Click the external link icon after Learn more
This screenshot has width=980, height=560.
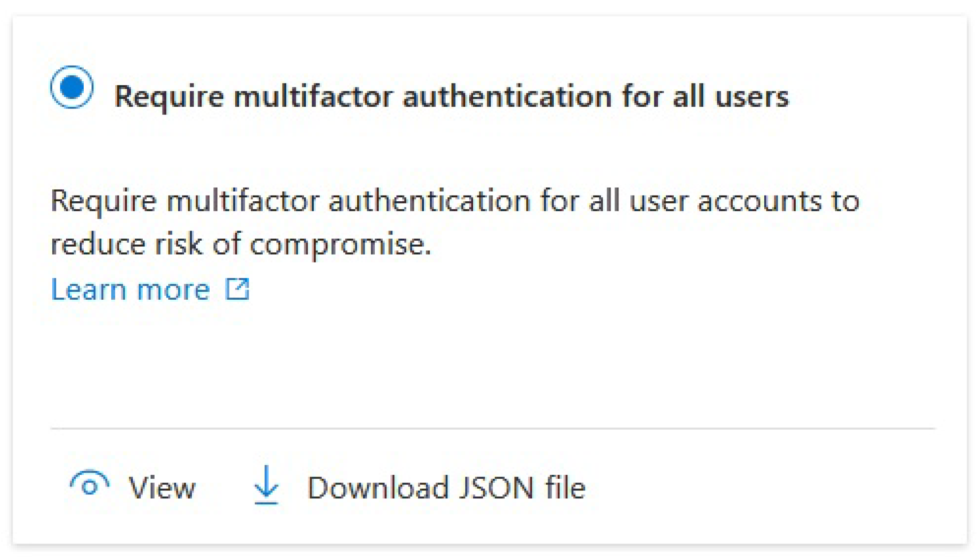[x=237, y=290]
